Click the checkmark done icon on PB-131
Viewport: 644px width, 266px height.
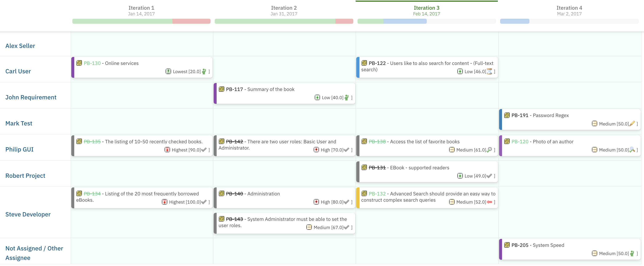coord(489,176)
